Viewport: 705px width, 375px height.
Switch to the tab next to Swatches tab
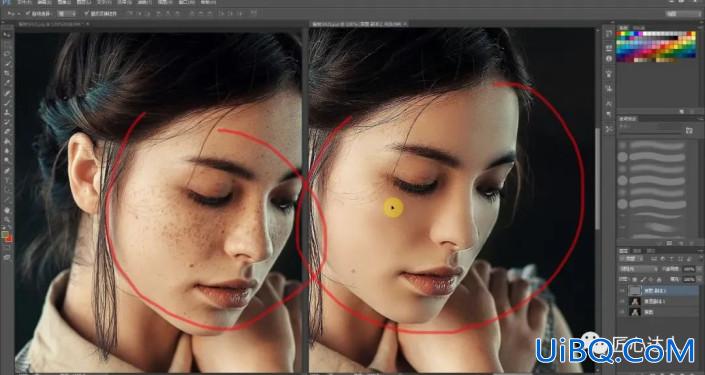point(638,28)
